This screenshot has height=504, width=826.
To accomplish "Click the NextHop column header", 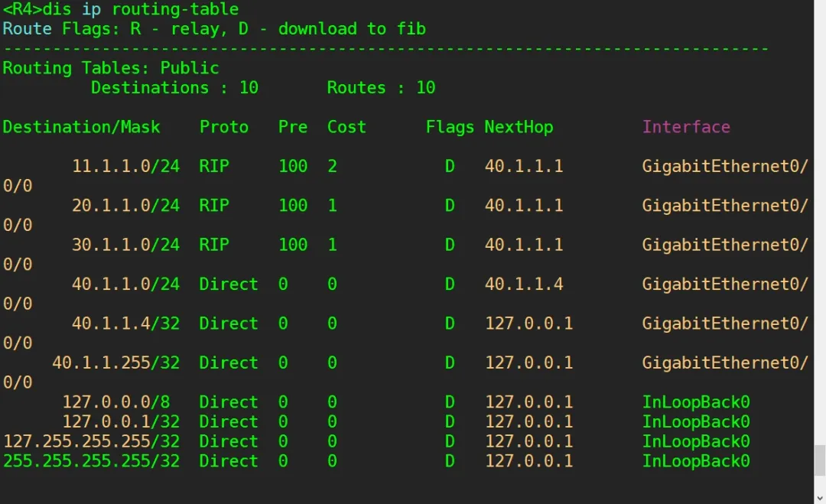I will [519, 127].
